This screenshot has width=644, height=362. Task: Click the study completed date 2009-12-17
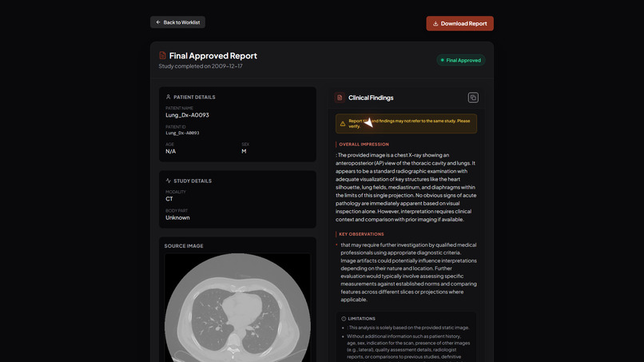[x=227, y=66]
